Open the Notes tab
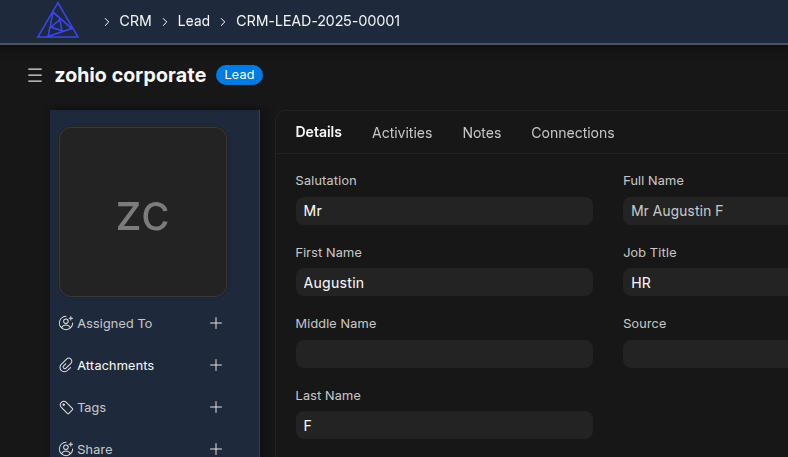Image resolution: width=788 pixels, height=457 pixels. point(481,132)
